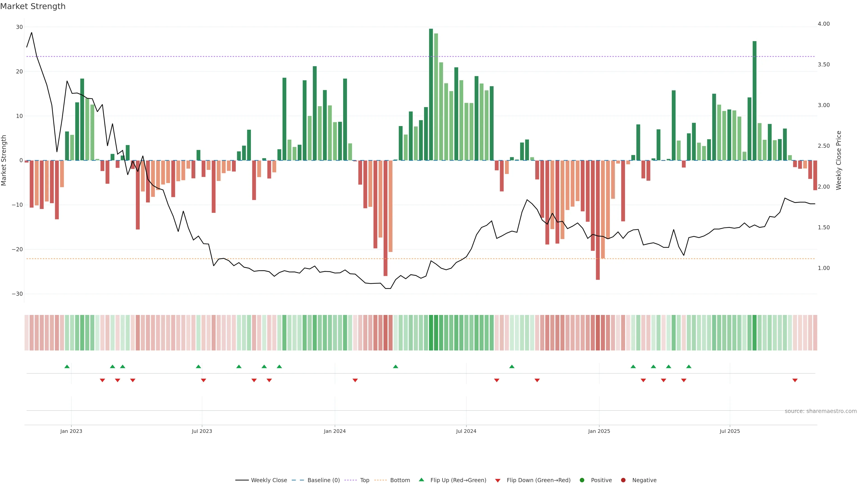868x488 pixels.
Task: Click the Jul 2024 x-axis label
Action: (x=466, y=431)
